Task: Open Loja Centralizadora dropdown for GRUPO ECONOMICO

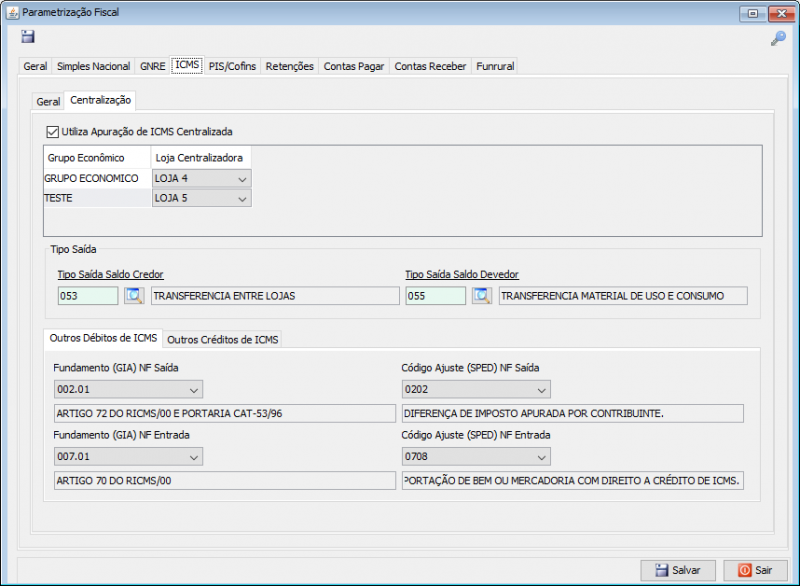Action: 202,179
